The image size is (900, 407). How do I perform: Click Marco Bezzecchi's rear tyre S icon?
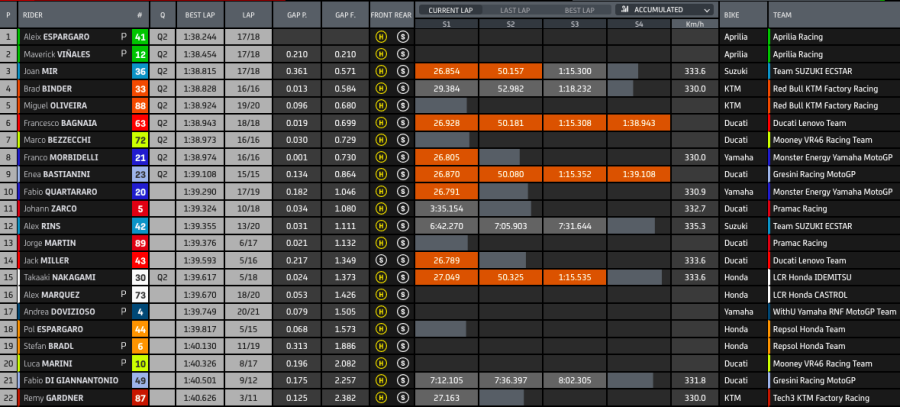click(x=401, y=139)
